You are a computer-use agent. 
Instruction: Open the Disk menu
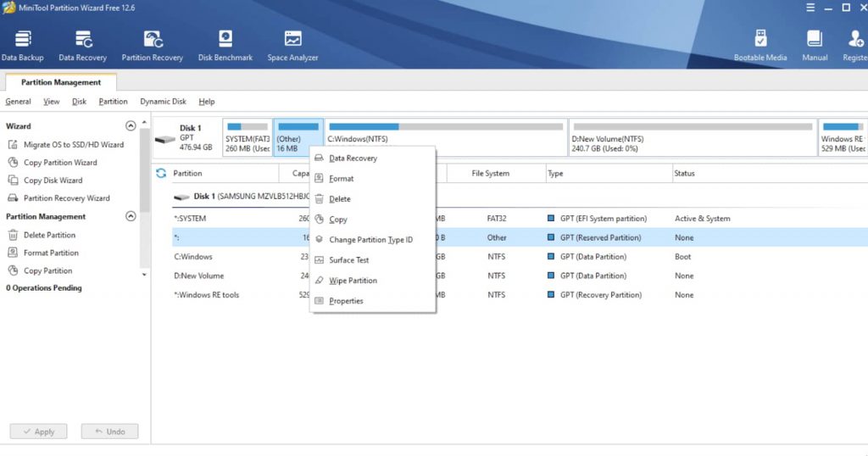(79, 102)
